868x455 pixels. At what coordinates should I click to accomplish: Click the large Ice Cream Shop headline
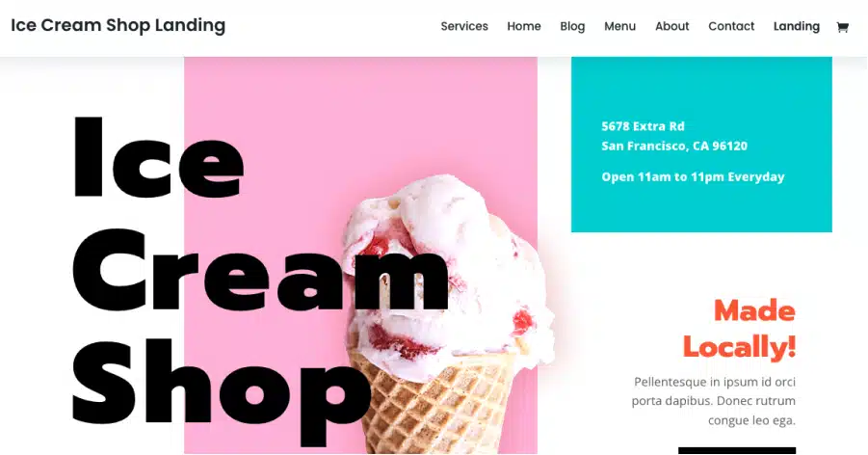260,280
